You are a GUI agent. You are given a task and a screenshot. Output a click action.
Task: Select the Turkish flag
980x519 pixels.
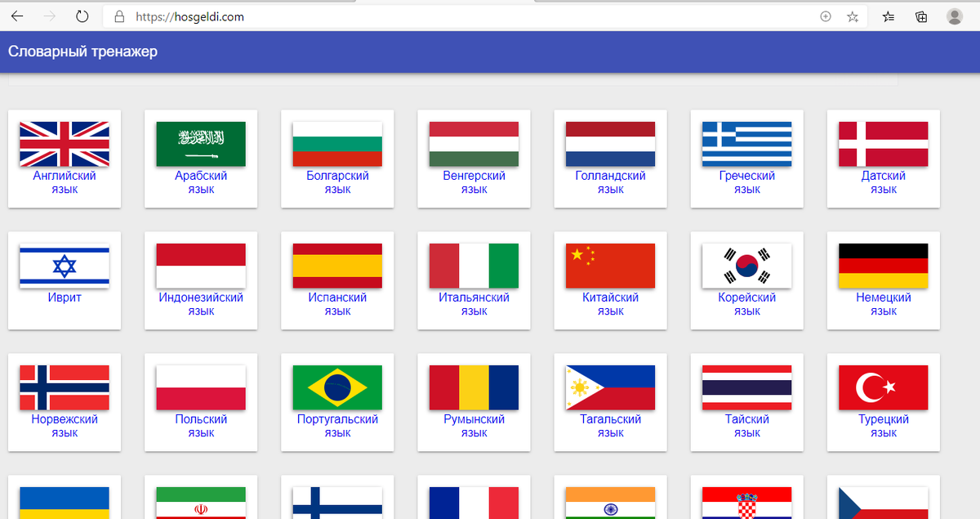coord(884,387)
